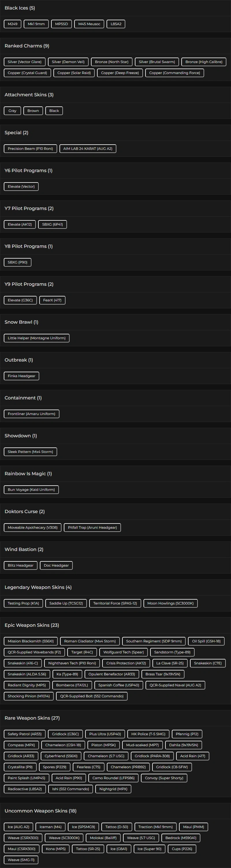Viewport: 231px width, 868px height.
Task: Select Copper (Deep Freeze) charm tag
Action: coord(120,73)
